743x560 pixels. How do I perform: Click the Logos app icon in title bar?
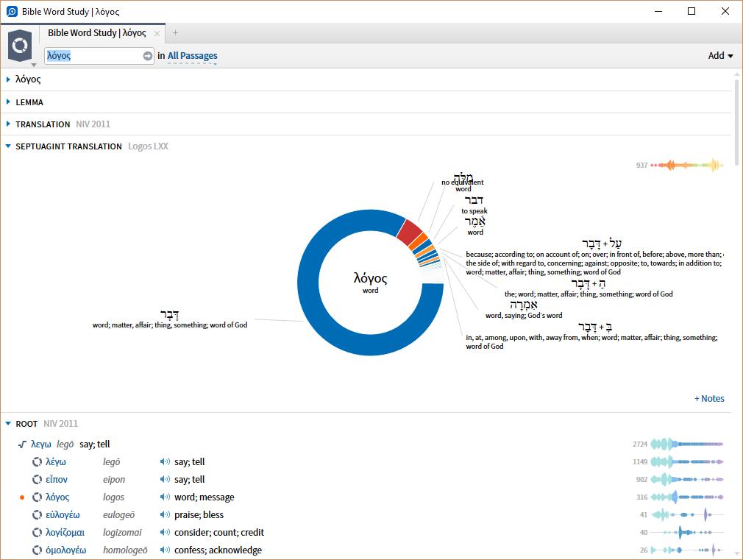point(12,11)
